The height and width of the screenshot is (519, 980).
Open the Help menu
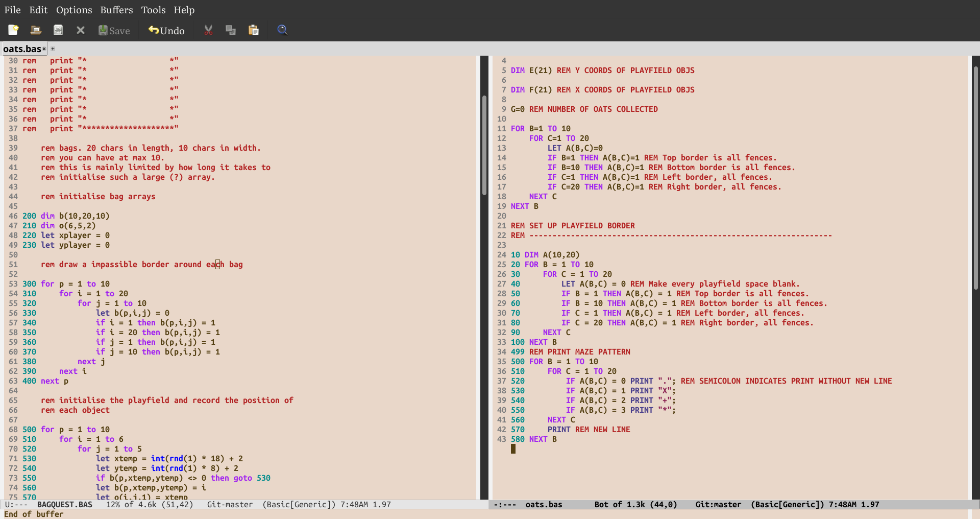tap(184, 10)
